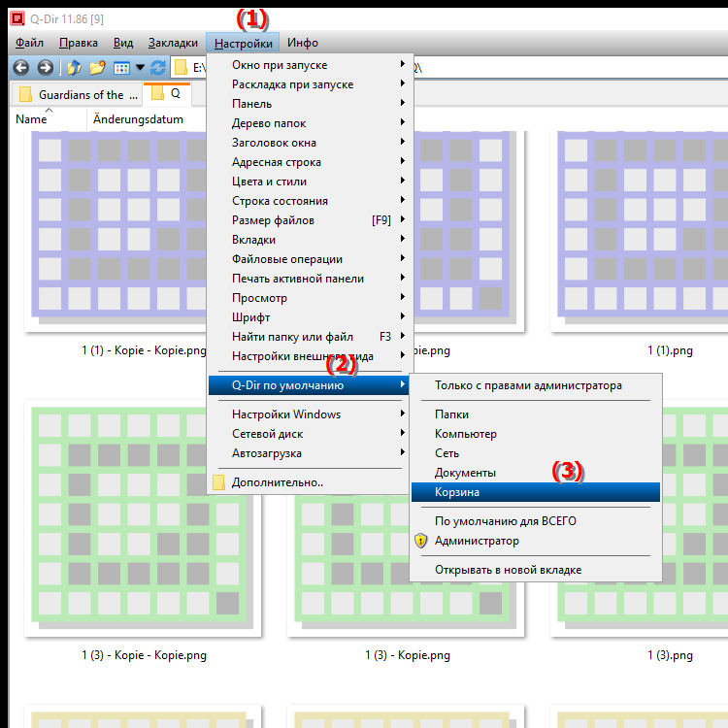Select thumbnail 1 (1) - Kopie - Kopie.png
The height and width of the screenshot is (728, 728).
(116, 231)
